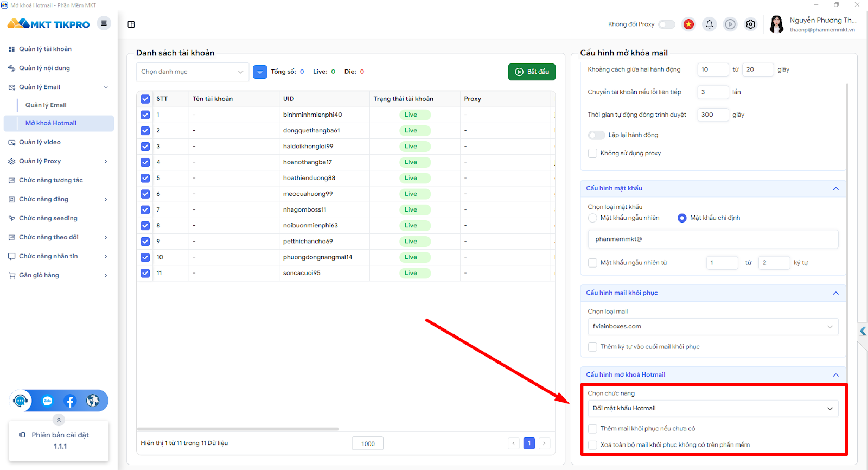
Task: Open the fviainboxes.com mail type dropdown
Action: (713, 327)
